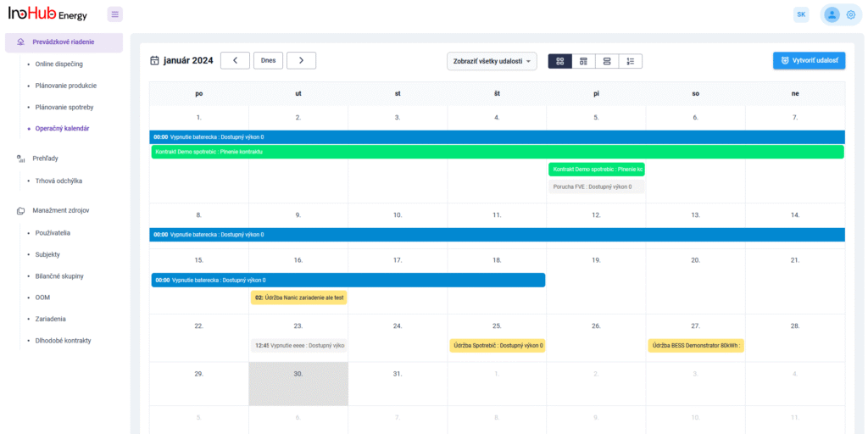Expand the Prevádzkové riadenie menu section
Viewport: 868px width, 434px height.
pyautogui.click(x=64, y=42)
